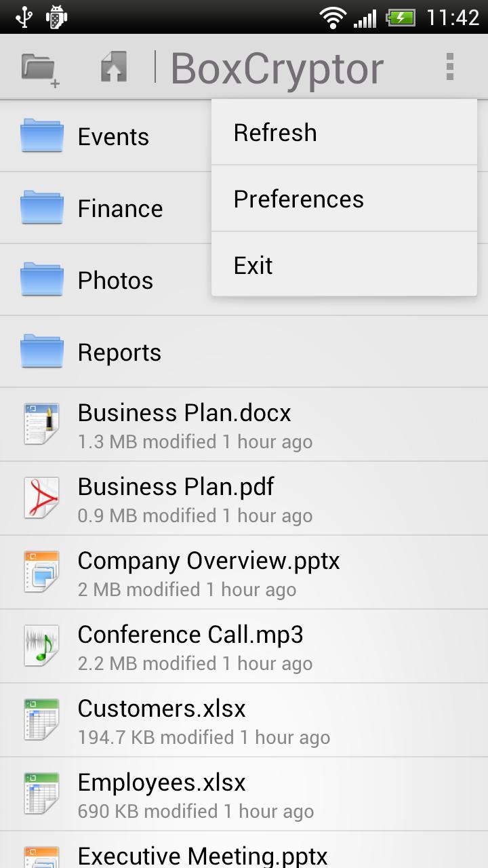Tap the audio icon for Conference Call

coord(41,646)
